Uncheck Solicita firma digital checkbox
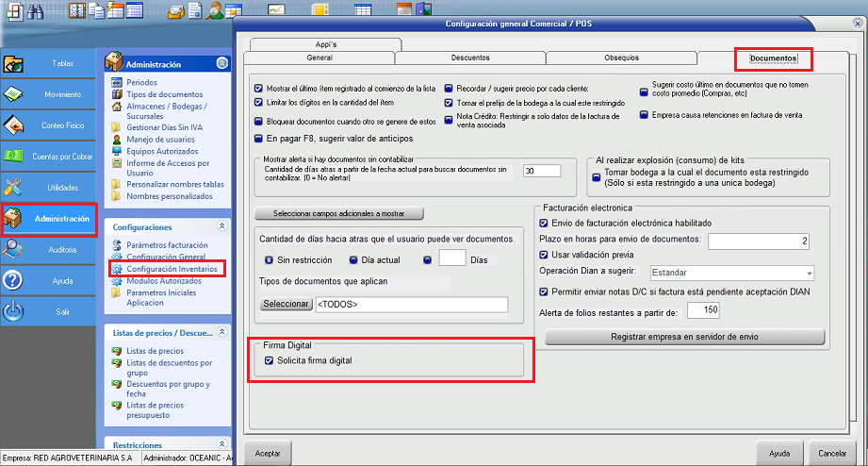Image resolution: width=868 pixels, height=466 pixels. click(x=270, y=361)
